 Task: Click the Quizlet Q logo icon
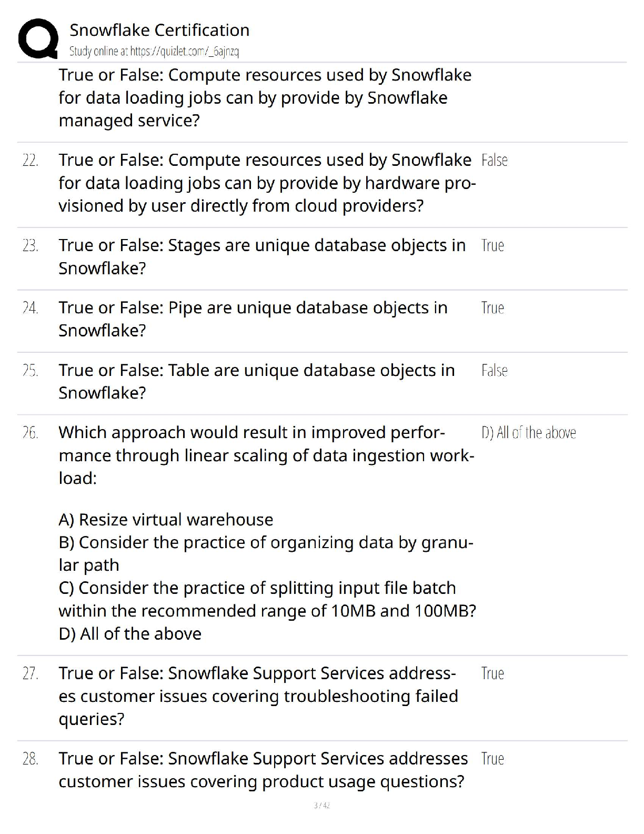(38, 38)
